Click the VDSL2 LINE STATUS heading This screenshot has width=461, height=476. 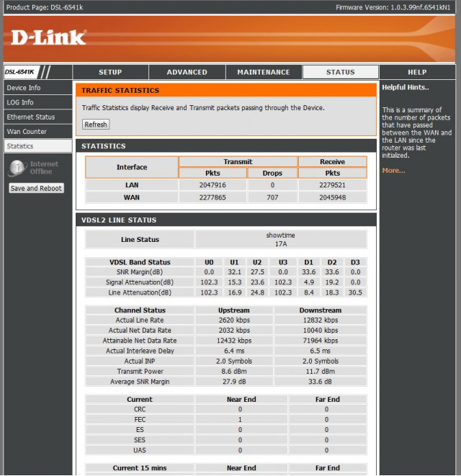pos(119,220)
